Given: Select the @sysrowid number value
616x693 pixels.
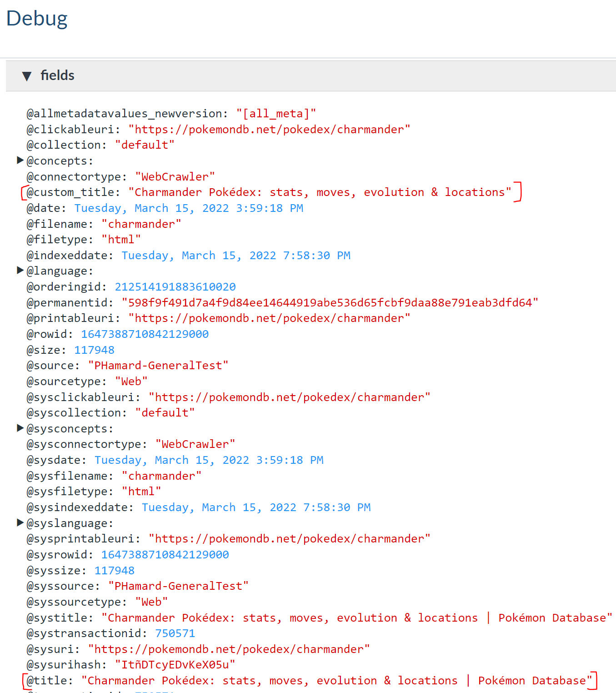Looking at the screenshot, I should (x=165, y=555).
